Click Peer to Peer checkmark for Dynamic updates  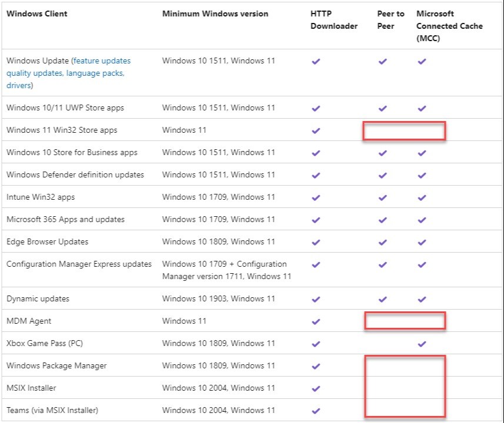(382, 299)
